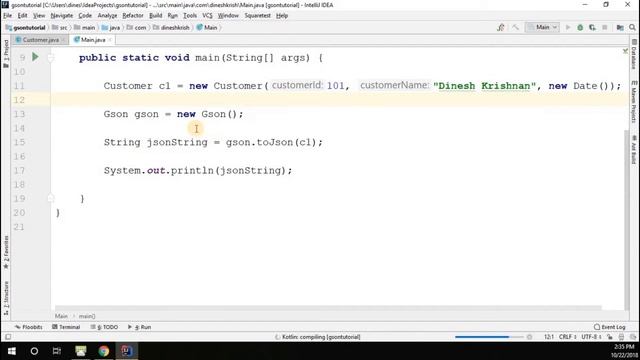
Task: Click the vertical editor scrollbar
Action: [x=627, y=220]
